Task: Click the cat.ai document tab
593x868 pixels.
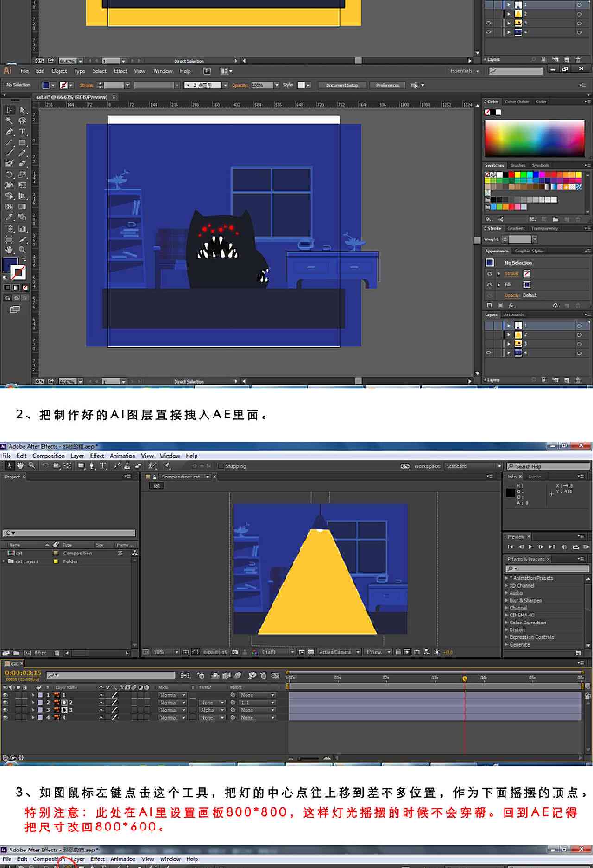Action: coord(72,97)
